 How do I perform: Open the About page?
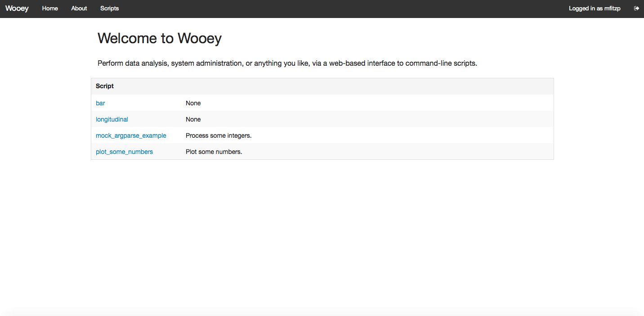[x=79, y=8]
